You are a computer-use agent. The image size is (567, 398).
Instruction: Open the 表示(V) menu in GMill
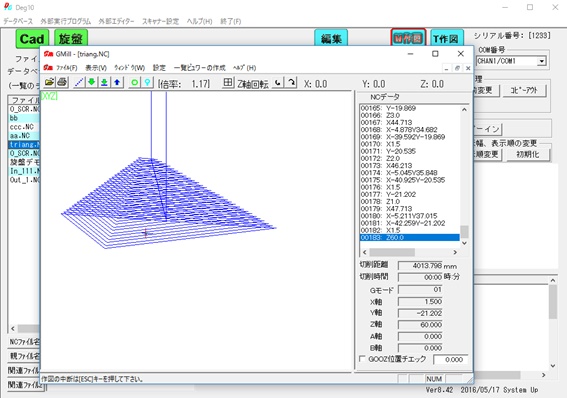[x=96, y=68]
